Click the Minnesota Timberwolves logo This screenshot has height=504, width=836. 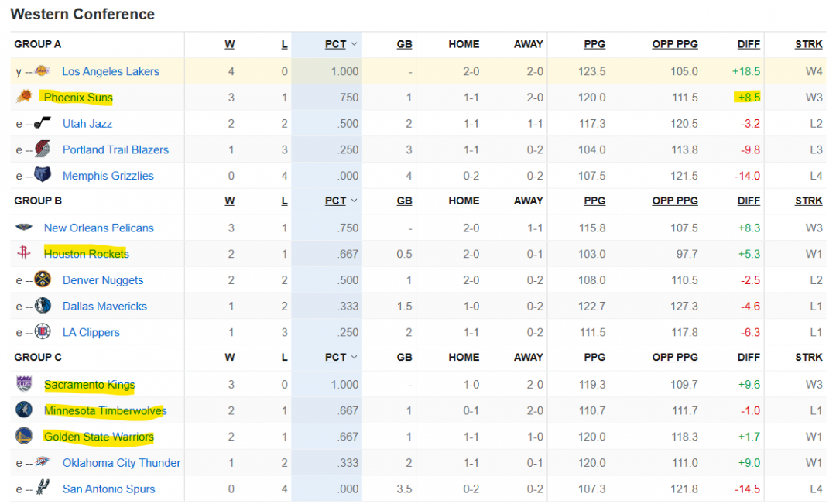[x=24, y=410]
